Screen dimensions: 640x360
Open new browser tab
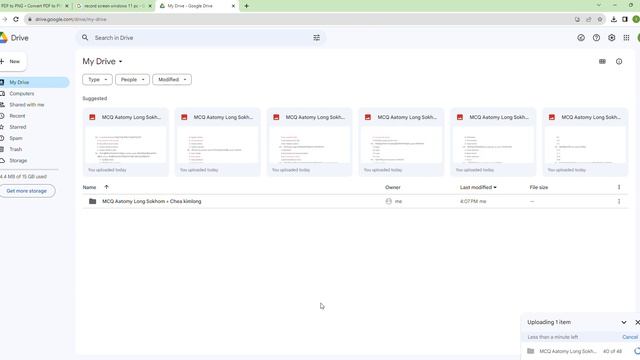coord(247,6)
